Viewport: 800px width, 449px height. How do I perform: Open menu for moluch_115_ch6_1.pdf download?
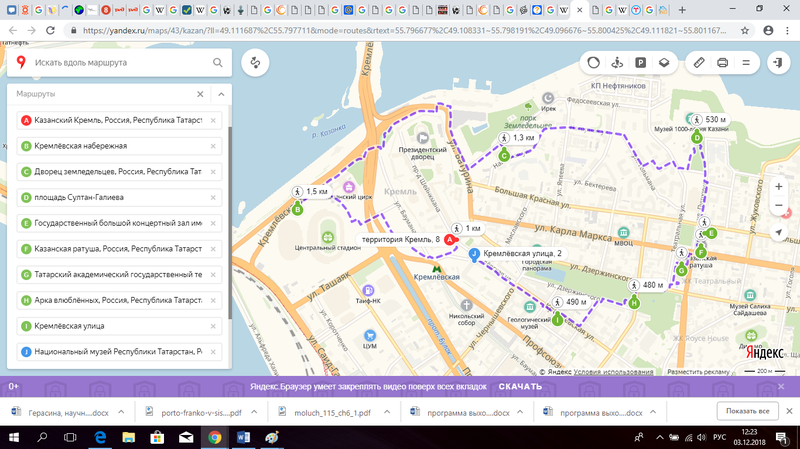[x=387, y=412]
